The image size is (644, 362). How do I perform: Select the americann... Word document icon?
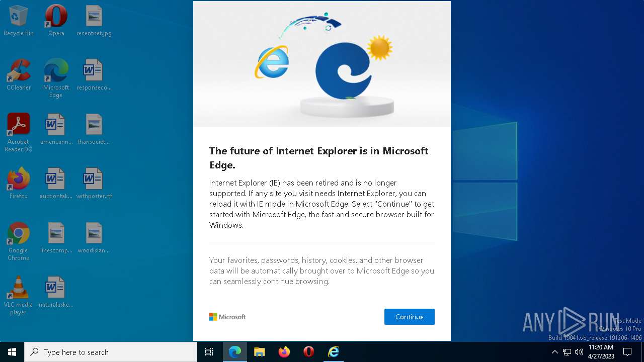click(x=56, y=130)
